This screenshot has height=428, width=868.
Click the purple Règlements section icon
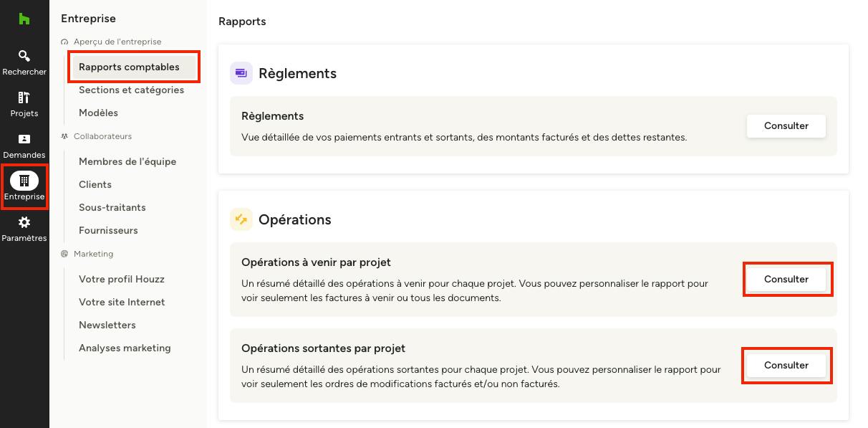[241, 73]
